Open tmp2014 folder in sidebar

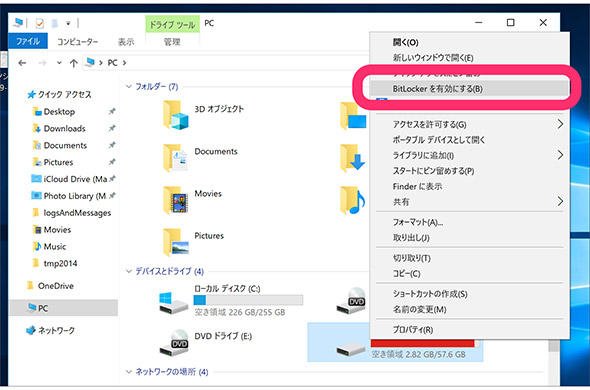click(60, 264)
